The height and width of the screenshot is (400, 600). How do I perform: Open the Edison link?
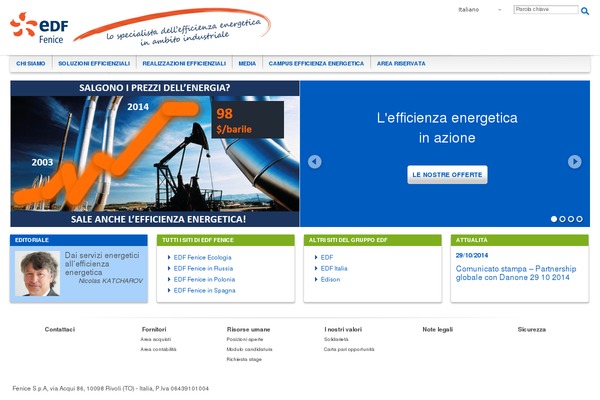coord(330,279)
